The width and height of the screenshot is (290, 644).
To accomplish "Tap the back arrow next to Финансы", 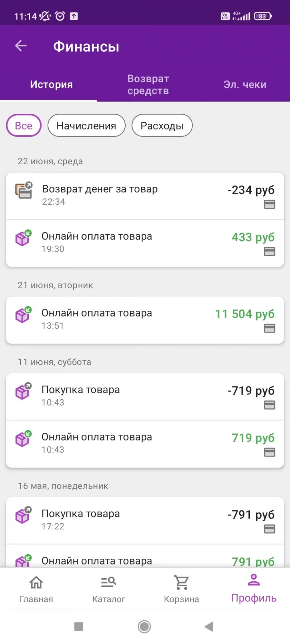I will point(21,46).
